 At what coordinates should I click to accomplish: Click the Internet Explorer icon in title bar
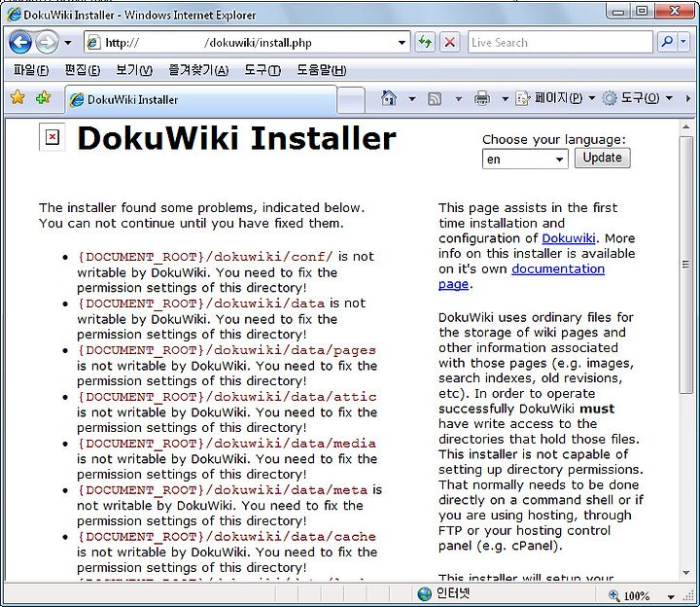coord(14,15)
